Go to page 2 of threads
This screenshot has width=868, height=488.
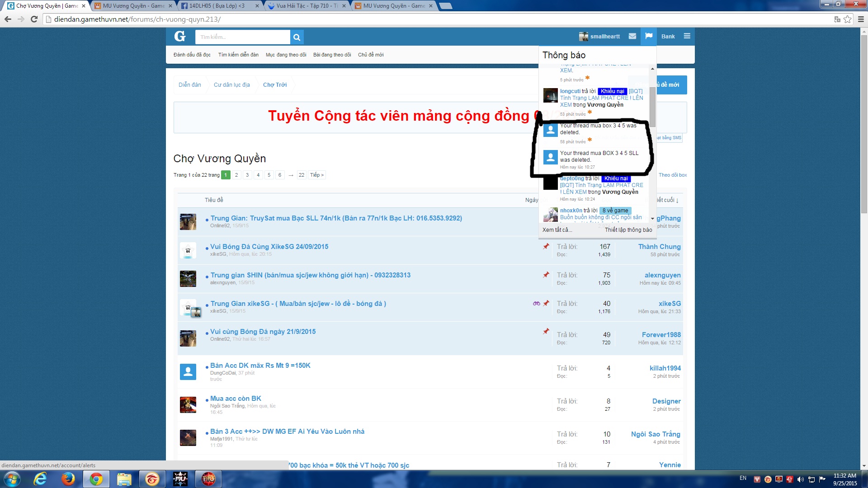[x=236, y=175]
